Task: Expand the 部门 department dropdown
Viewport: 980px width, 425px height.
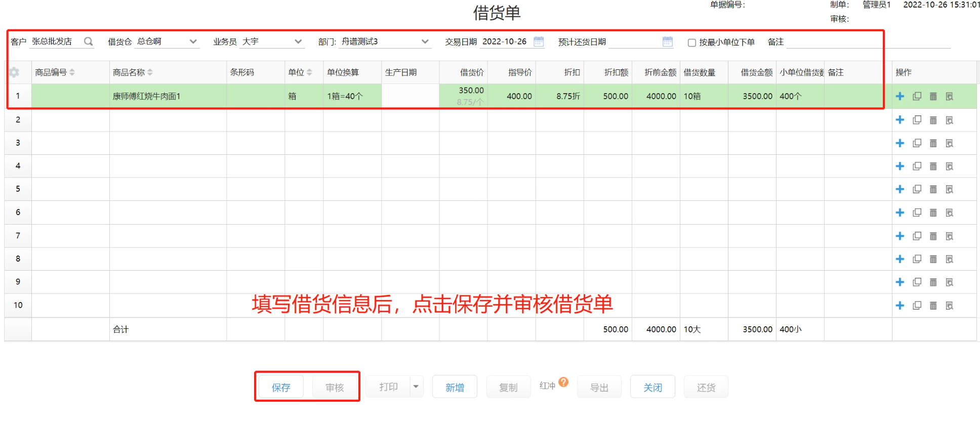Action: point(425,41)
